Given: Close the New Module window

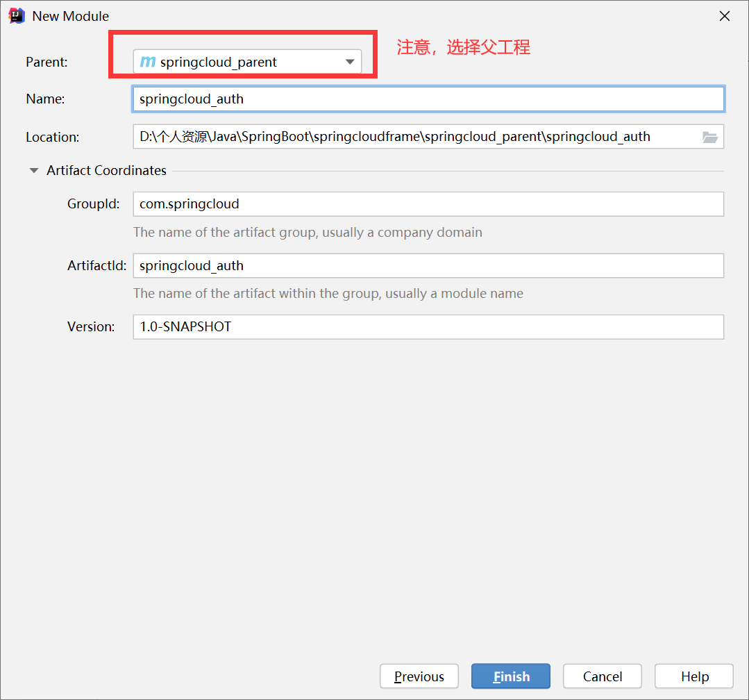Looking at the screenshot, I should [725, 15].
